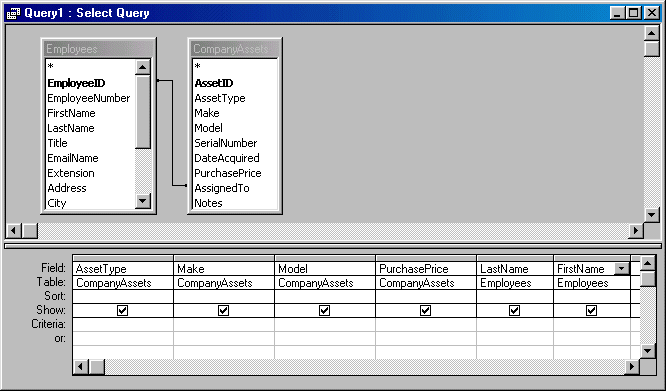Maximize the Query1 window
This screenshot has height=391, width=666.
point(634,13)
